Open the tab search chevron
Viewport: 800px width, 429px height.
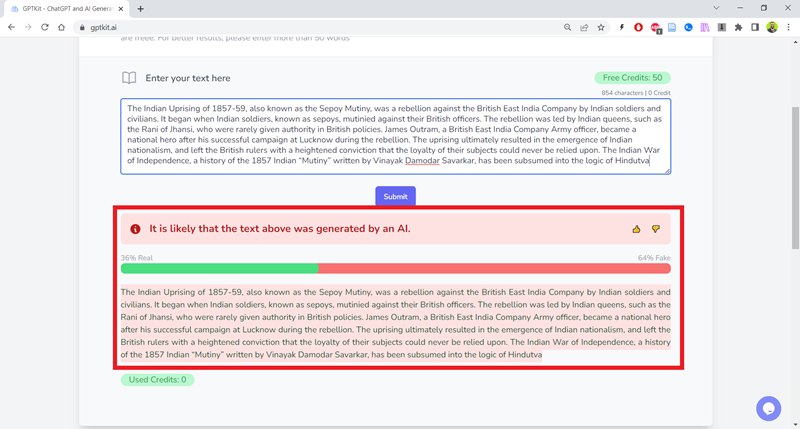point(716,8)
